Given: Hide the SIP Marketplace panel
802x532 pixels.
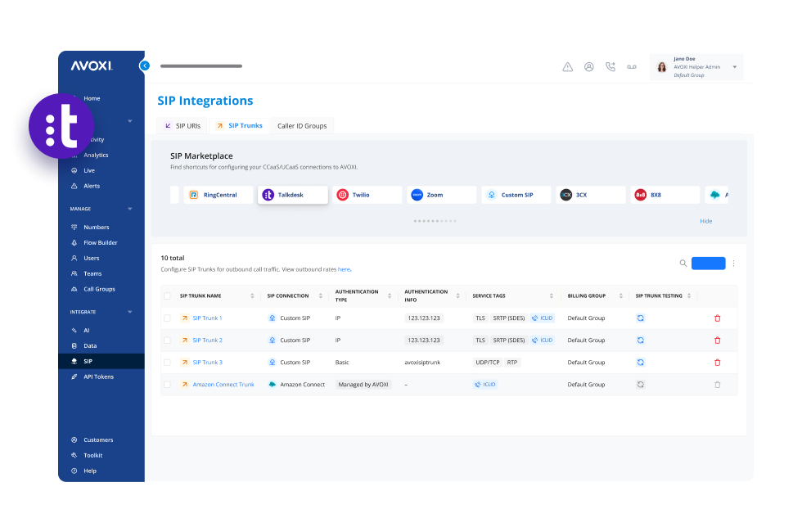Looking at the screenshot, I should [x=705, y=221].
